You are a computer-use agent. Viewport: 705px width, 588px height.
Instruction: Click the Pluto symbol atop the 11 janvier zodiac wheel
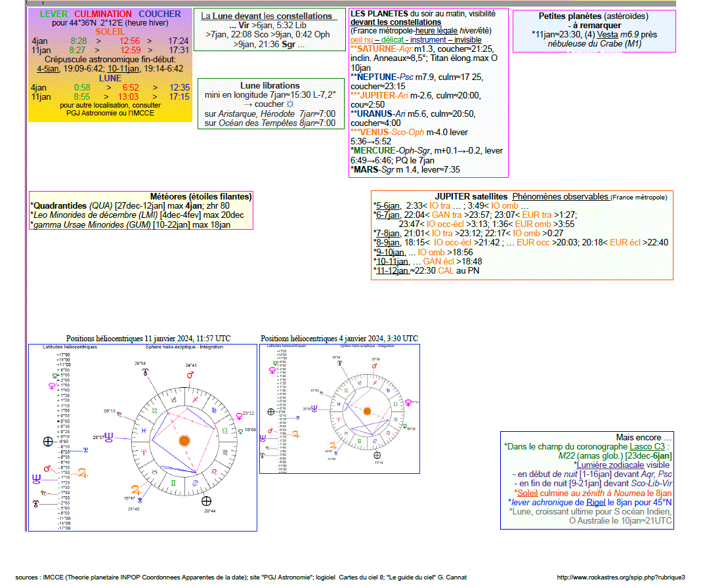146,372
